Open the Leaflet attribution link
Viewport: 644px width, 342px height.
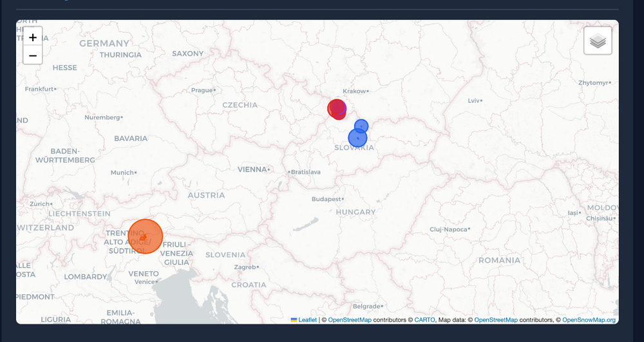307,320
